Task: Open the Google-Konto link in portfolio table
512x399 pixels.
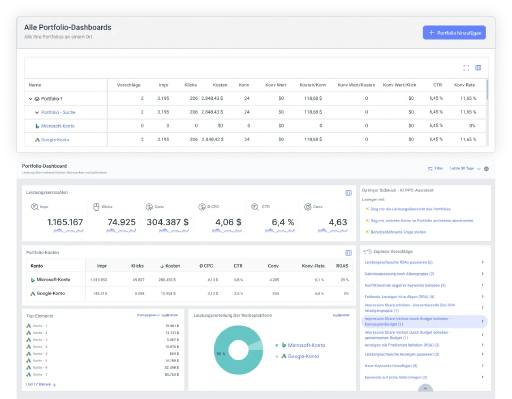Action: [55, 140]
